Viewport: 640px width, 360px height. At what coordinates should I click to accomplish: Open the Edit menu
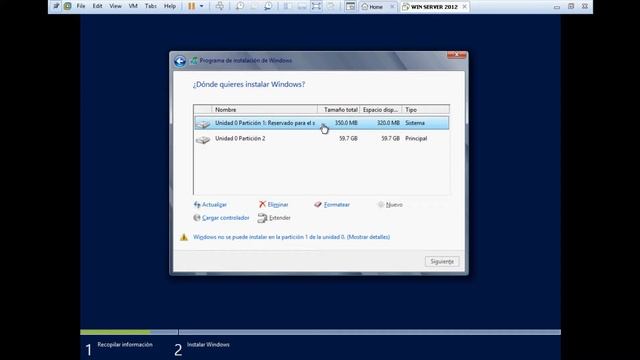click(97, 6)
